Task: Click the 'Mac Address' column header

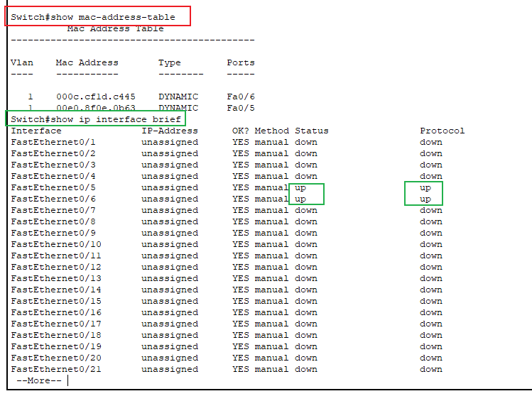Action: point(87,62)
